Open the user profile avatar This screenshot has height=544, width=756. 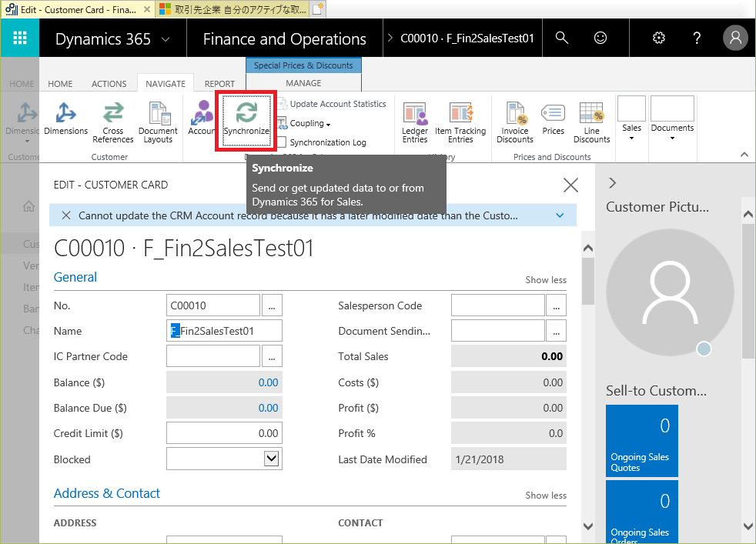735,38
